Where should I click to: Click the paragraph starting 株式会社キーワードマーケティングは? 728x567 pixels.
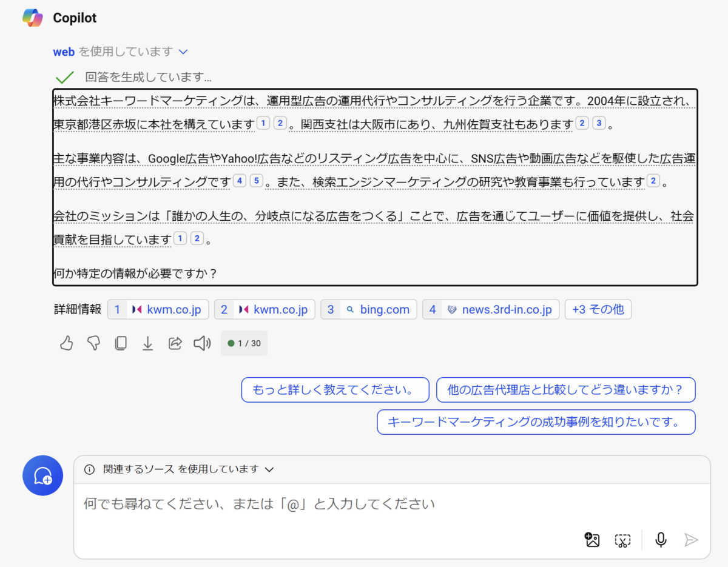pyautogui.click(x=374, y=112)
